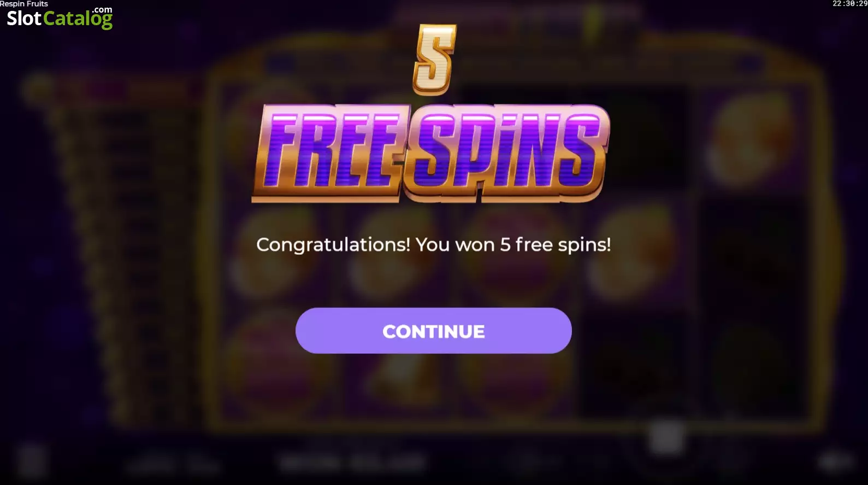Click the blurred icon at bottom-right corner

click(x=836, y=463)
